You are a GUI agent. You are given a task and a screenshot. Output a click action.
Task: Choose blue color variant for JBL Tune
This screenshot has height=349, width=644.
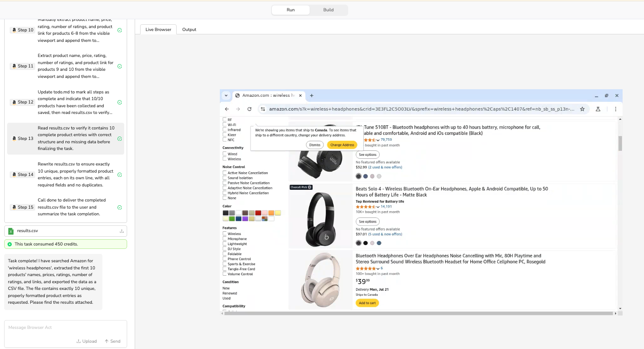tap(365, 176)
